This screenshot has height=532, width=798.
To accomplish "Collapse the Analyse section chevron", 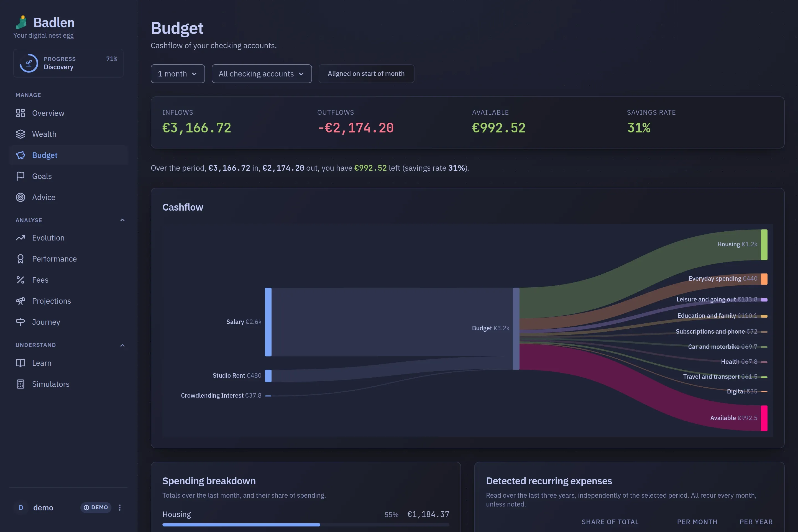I will pyautogui.click(x=122, y=220).
